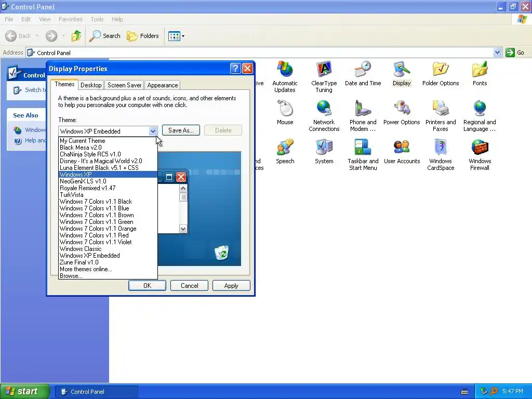Select Disney It's a Magical World theme
The image size is (532, 399).
[108, 161]
